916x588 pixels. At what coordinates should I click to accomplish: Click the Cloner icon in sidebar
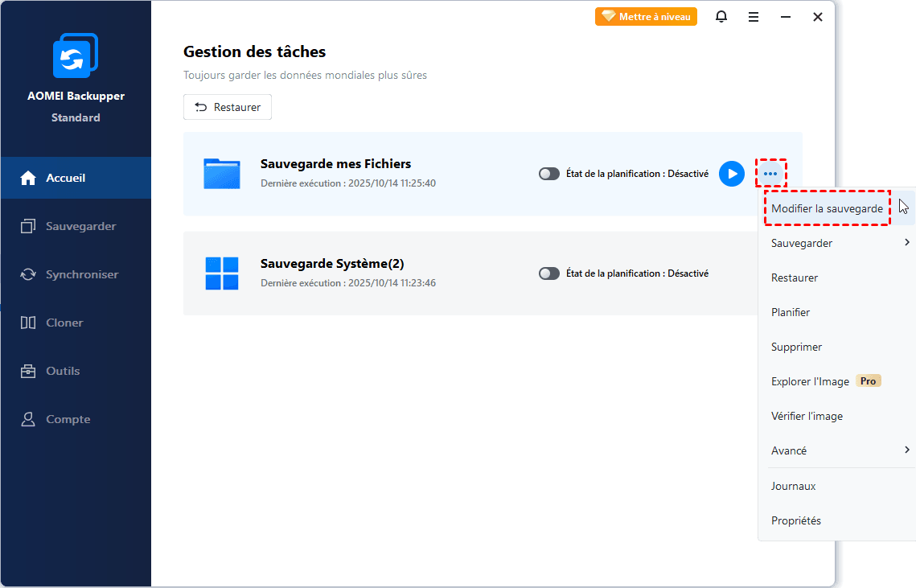28,323
